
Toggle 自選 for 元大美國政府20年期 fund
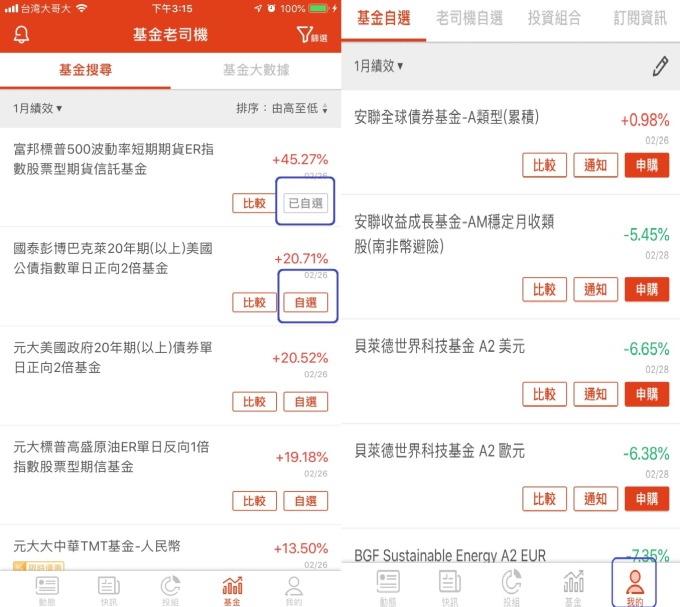(305, 401)
